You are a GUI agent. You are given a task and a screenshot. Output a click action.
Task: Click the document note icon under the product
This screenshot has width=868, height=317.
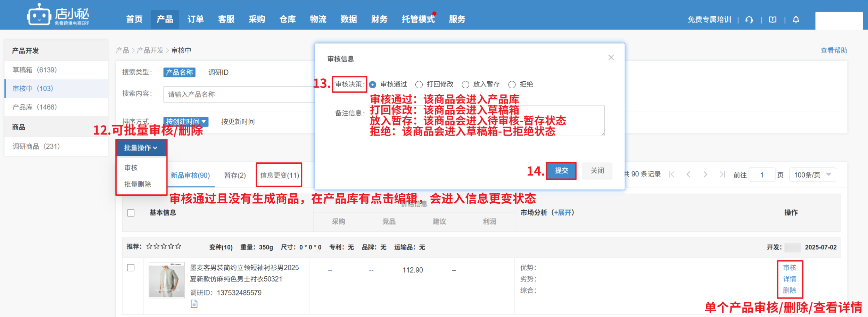click(x=194, y=304)
